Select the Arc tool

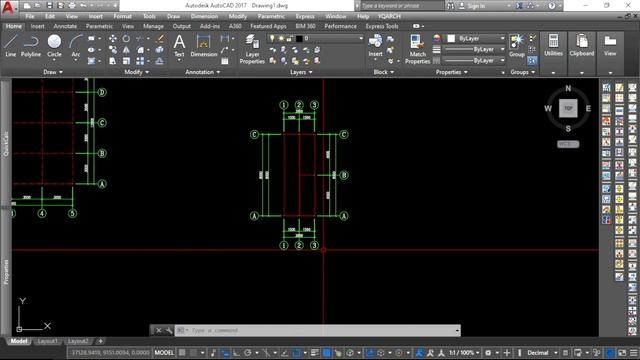click(x=76, y=46)
